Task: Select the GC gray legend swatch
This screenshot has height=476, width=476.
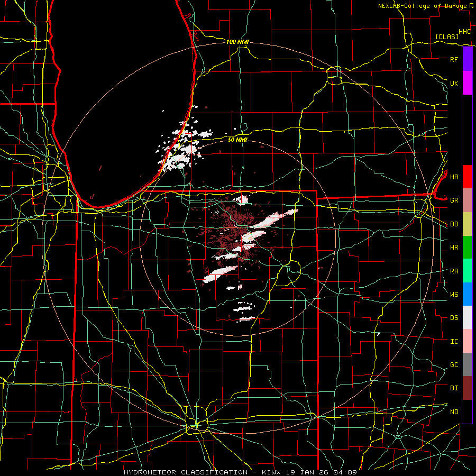Action: [x=467, y=364]
